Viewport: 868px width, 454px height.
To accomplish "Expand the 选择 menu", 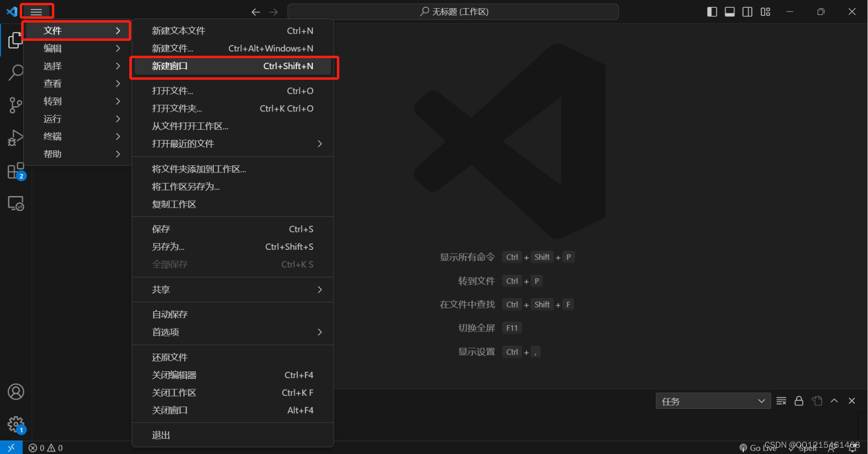I will point(77,66).
